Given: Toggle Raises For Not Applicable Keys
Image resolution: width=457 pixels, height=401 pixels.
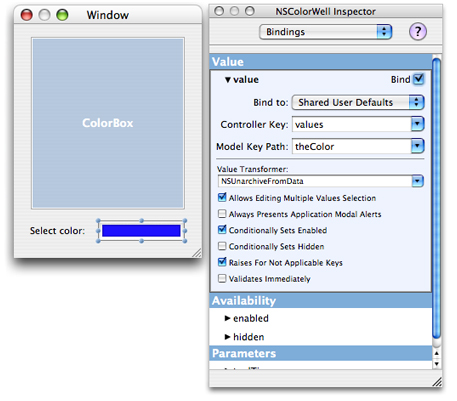Looking at the screenshot, I should tap(222, 262).
